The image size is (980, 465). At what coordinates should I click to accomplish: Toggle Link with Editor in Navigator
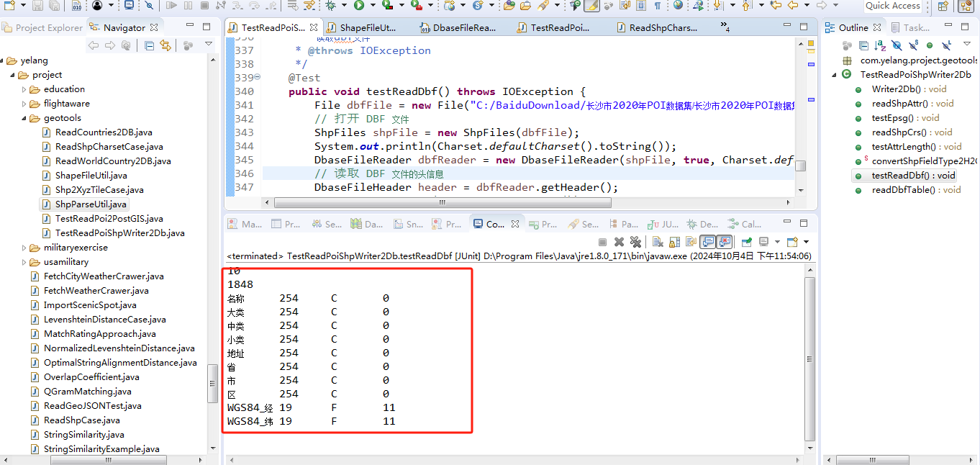(x=165, y=45)
